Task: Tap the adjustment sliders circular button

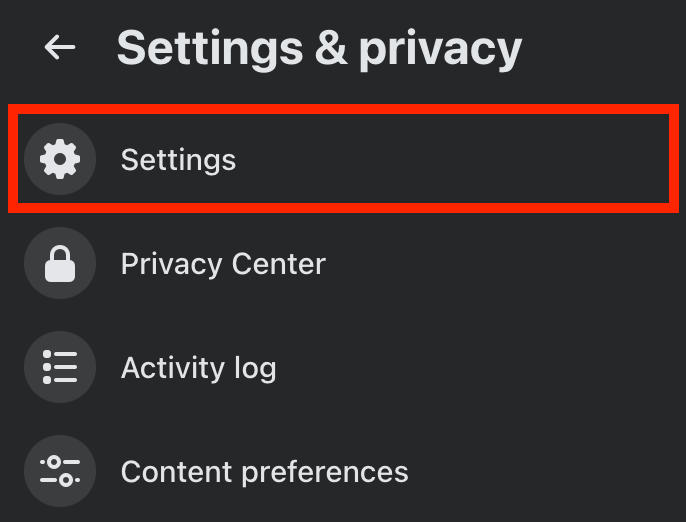Action: [60, 471]
